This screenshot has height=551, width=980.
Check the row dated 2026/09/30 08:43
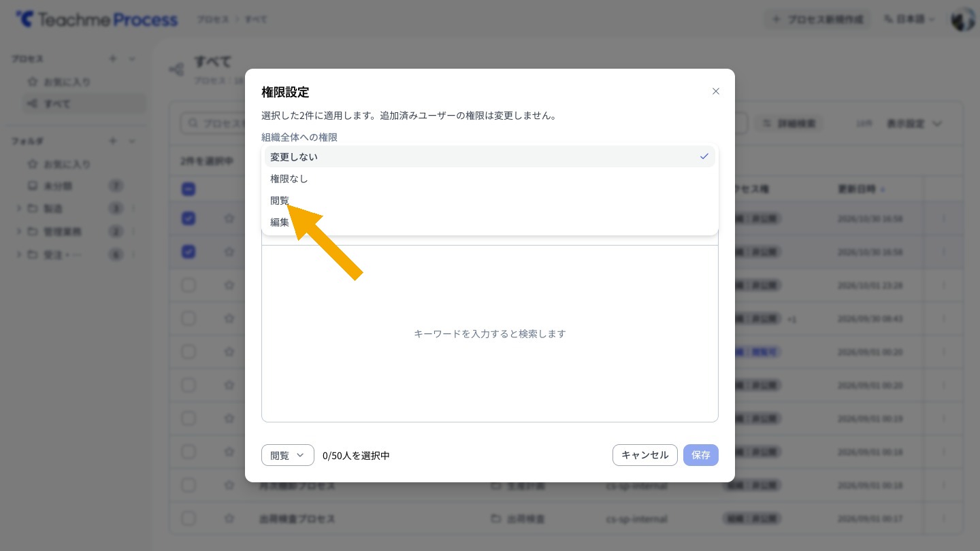point(189,318)
